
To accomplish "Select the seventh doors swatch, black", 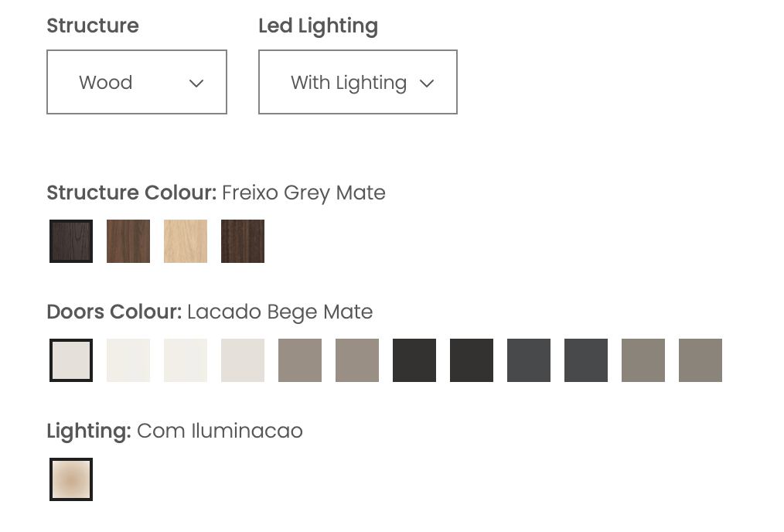I will tap(414, 360).
